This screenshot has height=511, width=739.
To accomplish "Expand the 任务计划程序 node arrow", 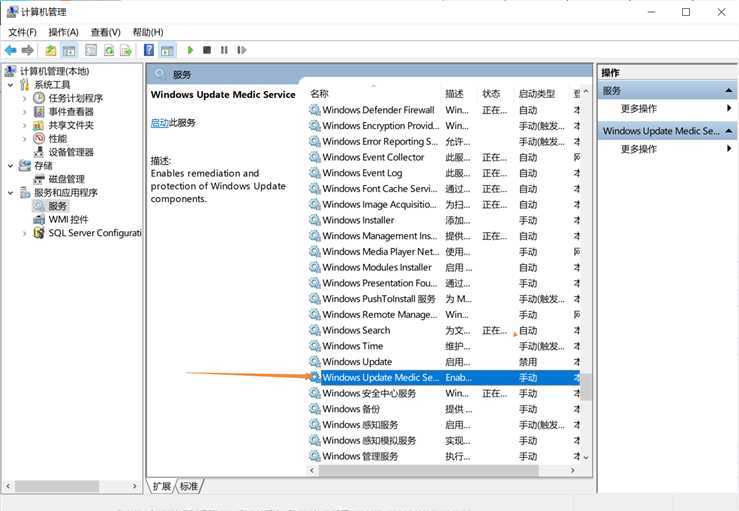I will point(25,99).
